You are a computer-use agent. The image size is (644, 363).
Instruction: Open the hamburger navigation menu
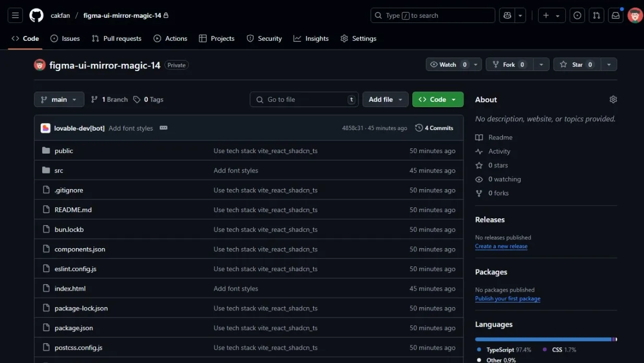pyautogui.click(x=15, y=16)
